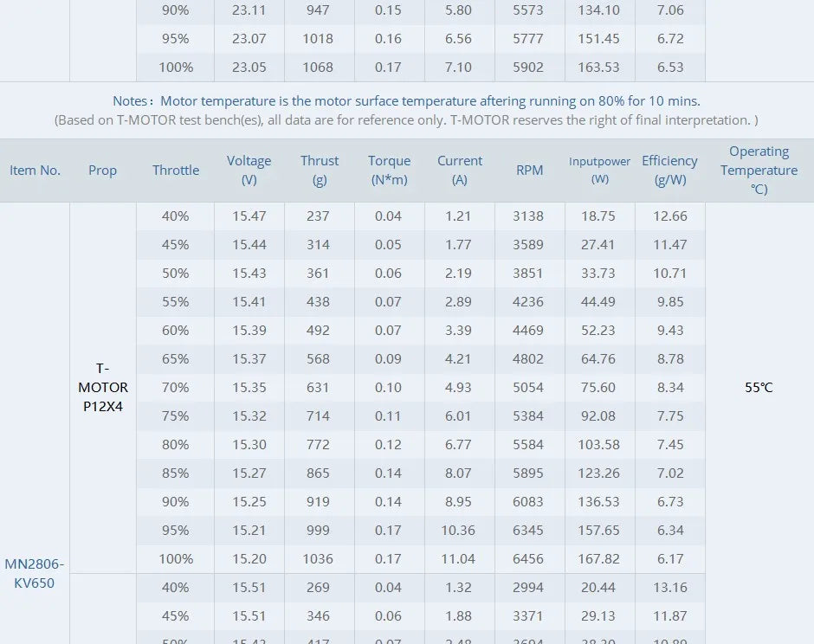The image size is (814, 644).
Task: Click the Inputpower (W) column header
Action: tap(599, 171)
